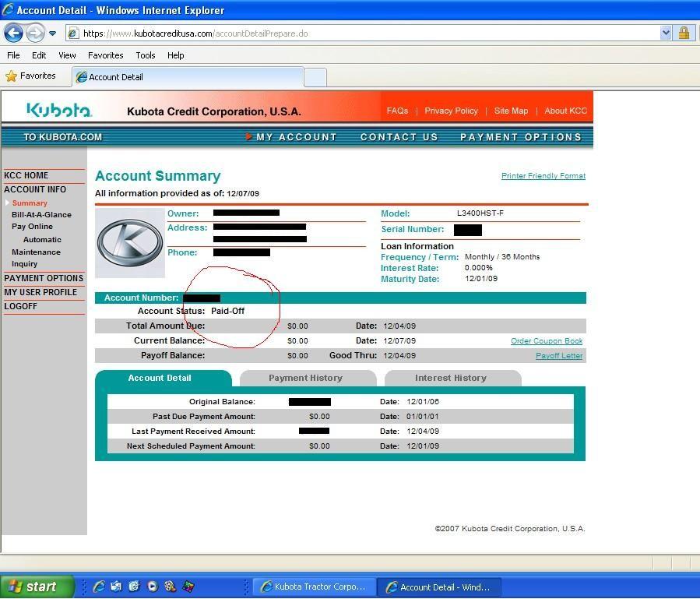This screenshot has height=599, width=700.
Task: Open Automatic payment option in sidebar
Action: [x=42, y=239]
